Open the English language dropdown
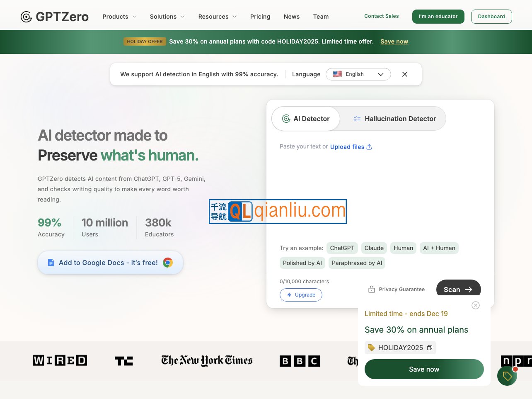 tap(358, 74)
